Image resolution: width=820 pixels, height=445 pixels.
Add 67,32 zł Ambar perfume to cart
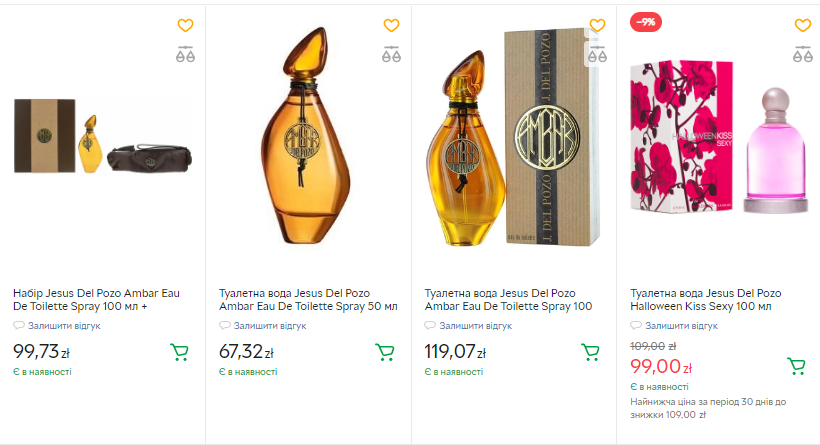click(x=385, y=352)
